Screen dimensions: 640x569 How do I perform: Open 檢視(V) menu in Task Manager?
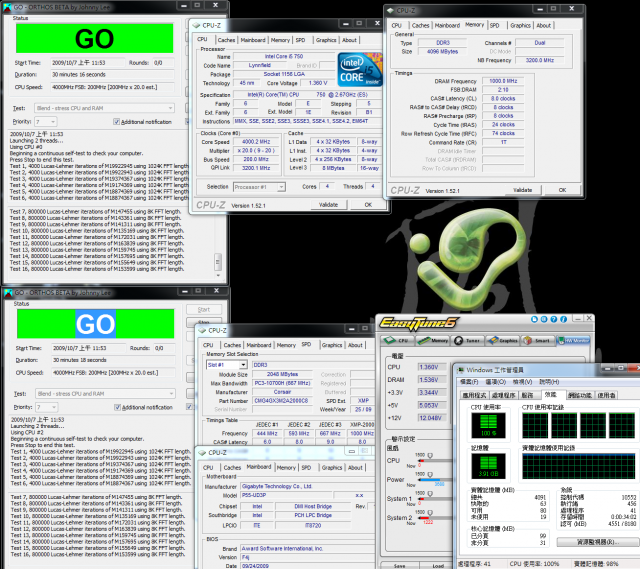pos(522,382)
